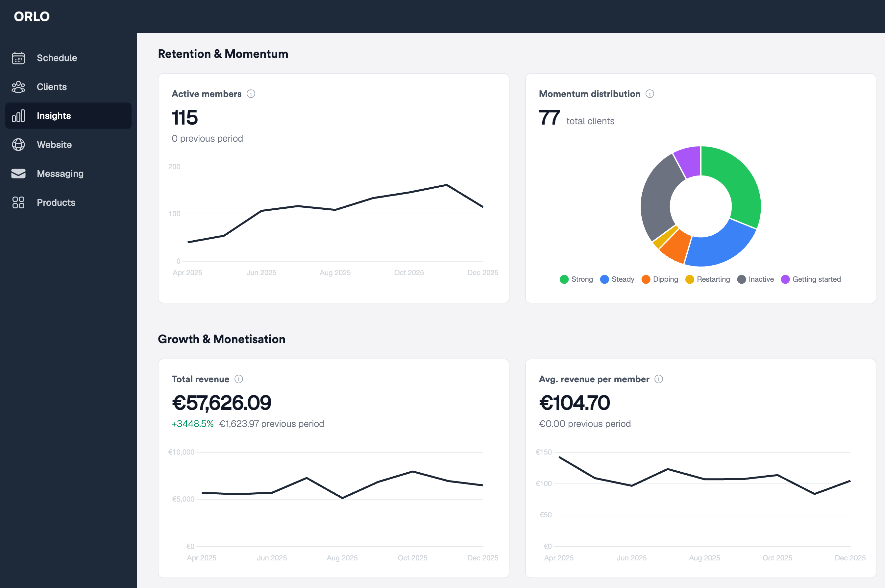Click the Website globe icon
The height and width of the screenshot is (588, 885).
(x=18, y=145)
